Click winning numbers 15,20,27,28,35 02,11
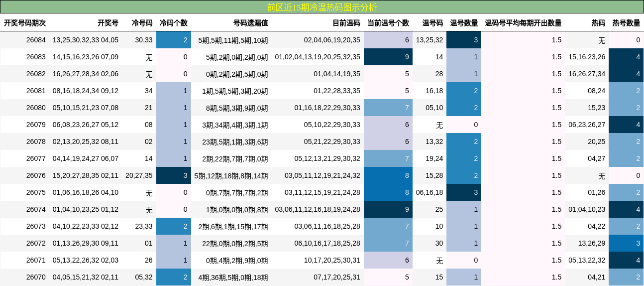The height and width of the screenshot is (286, 644). (86, 175)
